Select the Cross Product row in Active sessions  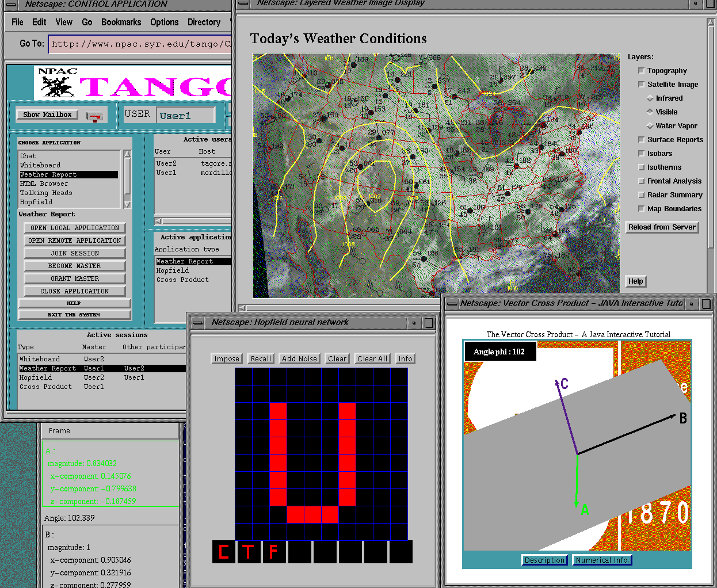[101, 387]
